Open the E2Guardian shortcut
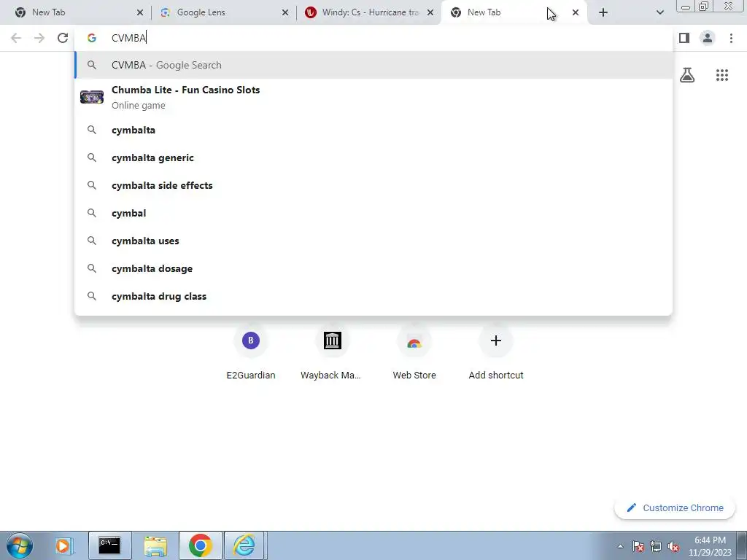The height and width of the screenshot is (560, 747). 251,354
